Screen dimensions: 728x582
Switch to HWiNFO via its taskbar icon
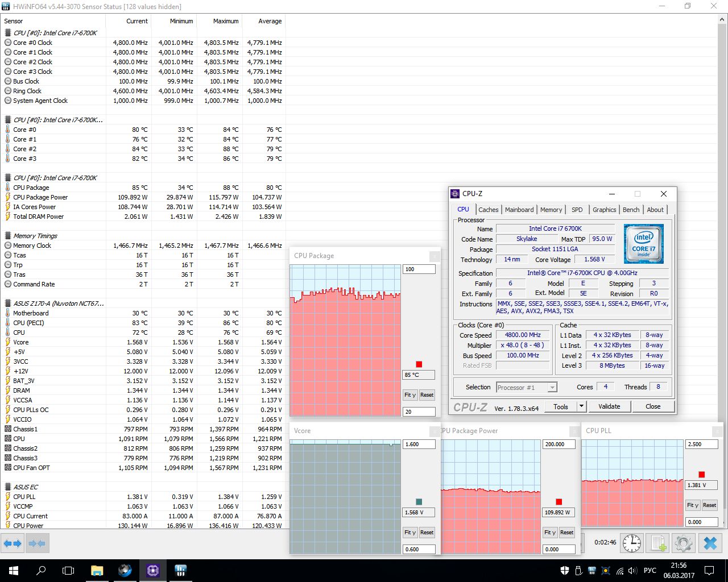coord(181,571)
